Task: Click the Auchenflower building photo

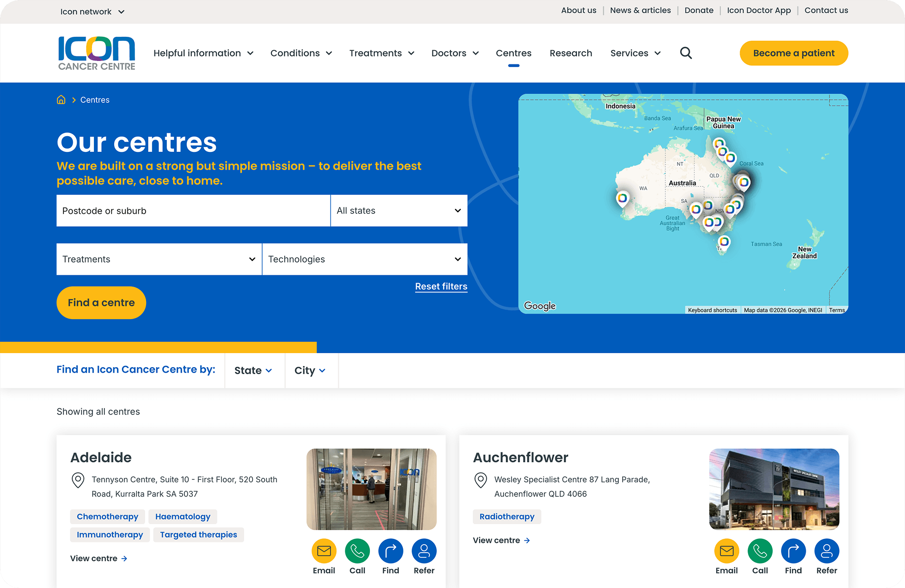Action: coord(774,489)
